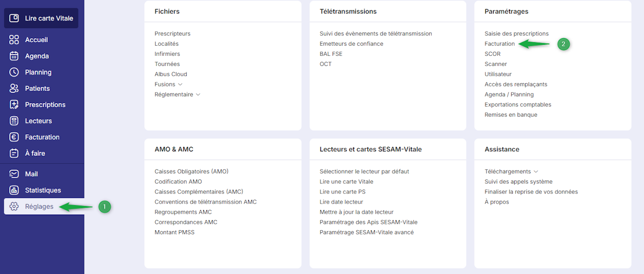644x274 pixels.
Task: Open the Réglages menu item
Action: coord(39,207)
